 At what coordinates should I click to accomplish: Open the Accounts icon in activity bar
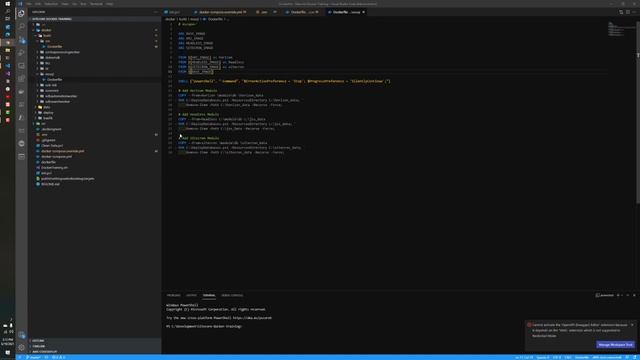click(x=21, y=335)
